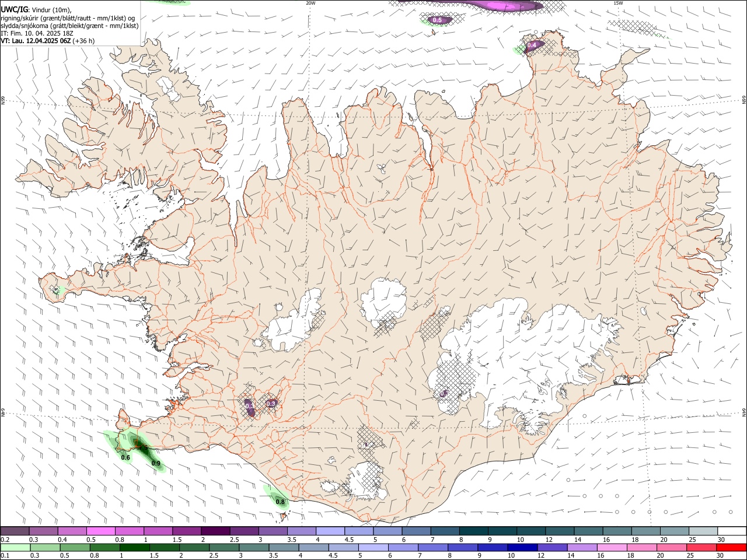Select lower scale blue swatch 8 to 9
This screenshot has width=747, height=560.
click(x=463, y=547)
